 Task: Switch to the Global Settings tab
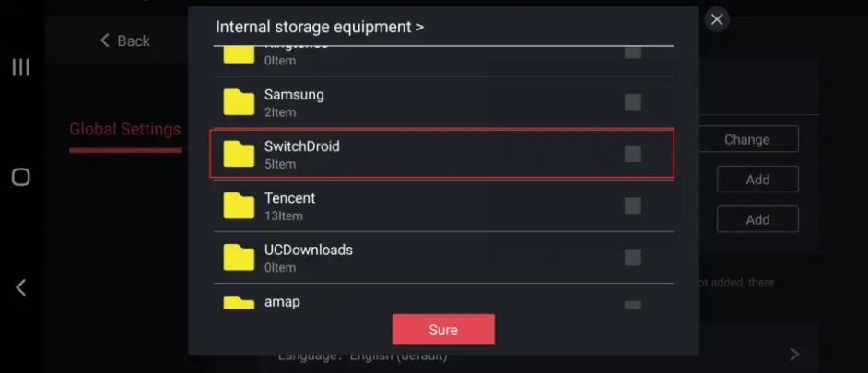pyautogui.click(x=125, y=129)
